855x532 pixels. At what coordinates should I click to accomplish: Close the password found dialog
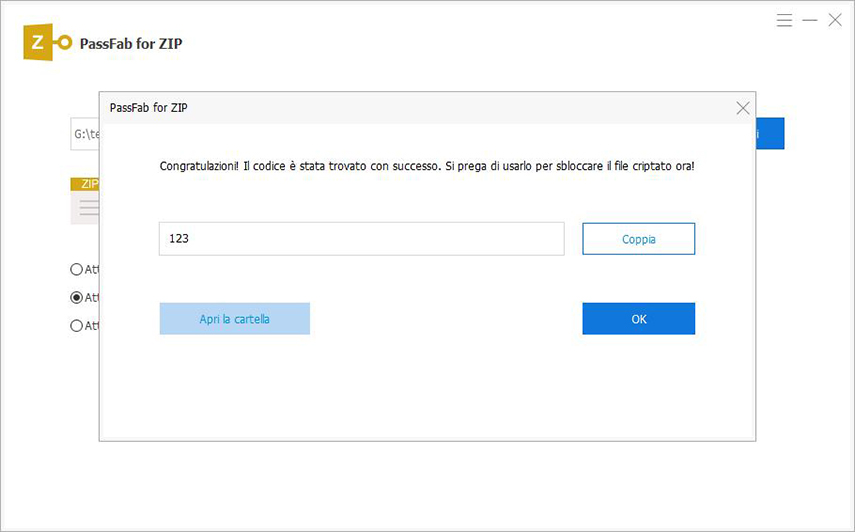point(742,108)
